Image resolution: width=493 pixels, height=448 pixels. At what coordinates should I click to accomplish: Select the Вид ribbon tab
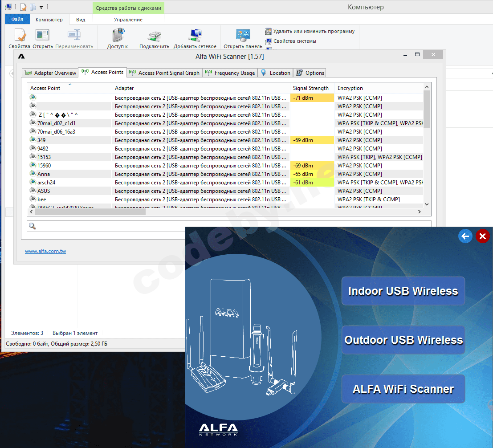click(x=81, y=20)
